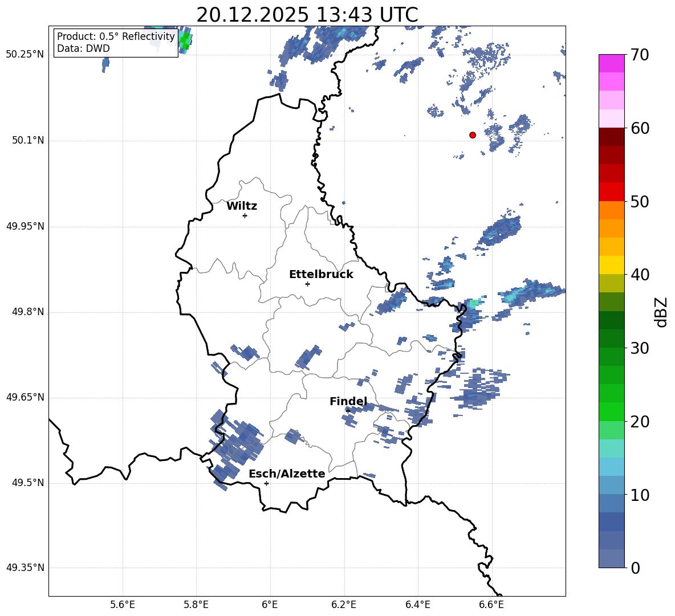675x616 pixels.
Task: Click the 6.6°E longitude label
Action: pos(491,605)
